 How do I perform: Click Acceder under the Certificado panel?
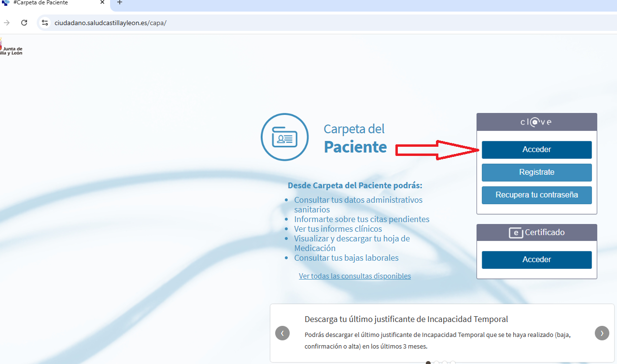(x=536, y=260)
